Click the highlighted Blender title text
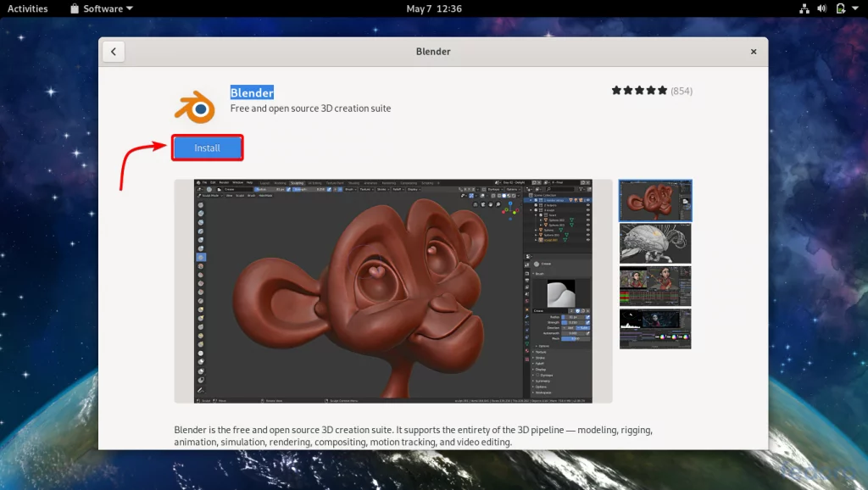Screen dimensions: 868x490 (x=252, y=92)
